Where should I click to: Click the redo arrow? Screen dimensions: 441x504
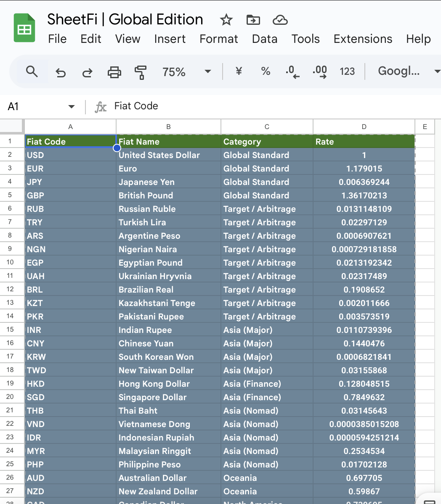point(87,72)
